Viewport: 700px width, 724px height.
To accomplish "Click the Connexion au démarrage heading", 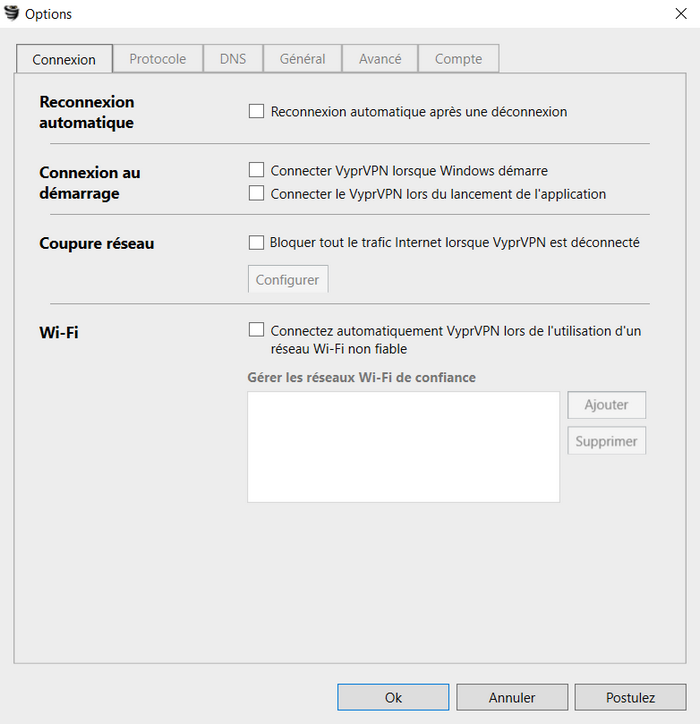I will (x=90, y=183).
